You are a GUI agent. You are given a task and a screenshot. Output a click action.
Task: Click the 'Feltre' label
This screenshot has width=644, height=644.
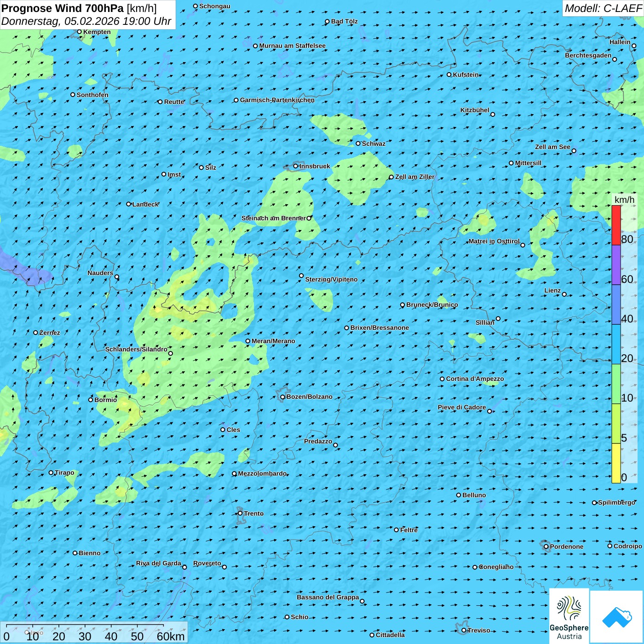click(409, 530)
